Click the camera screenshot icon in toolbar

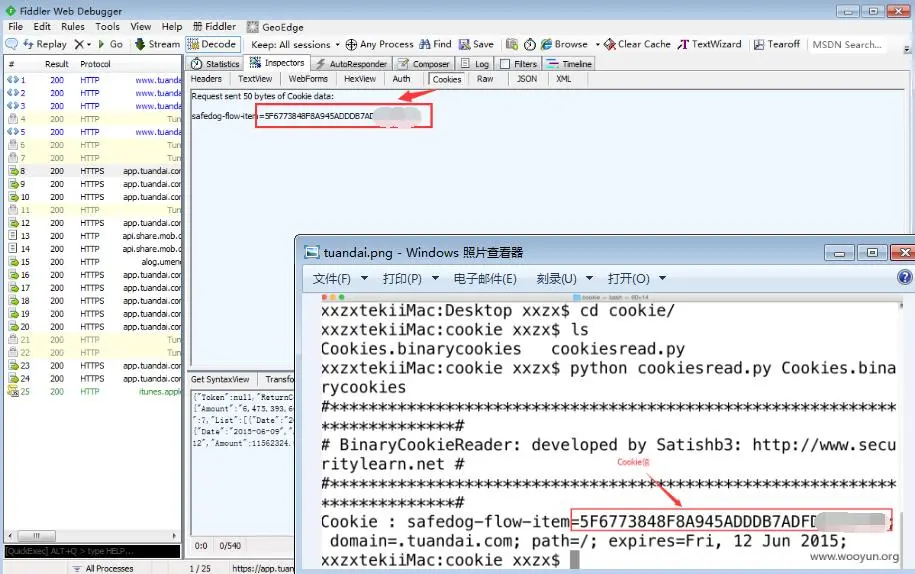[x=512, y=44]
